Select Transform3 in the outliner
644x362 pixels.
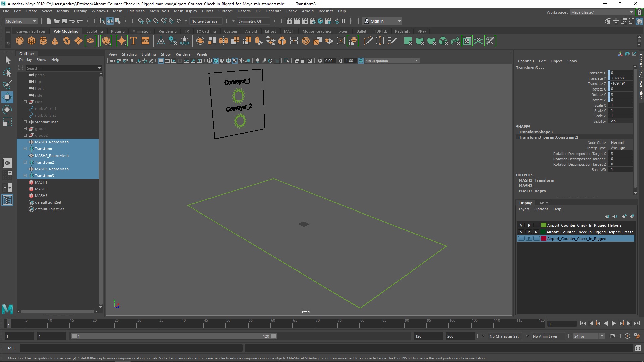[44, 175]
